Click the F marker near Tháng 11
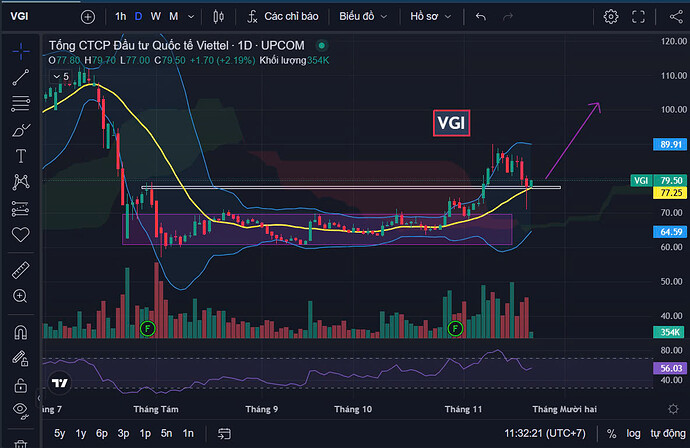 (455, 328)
